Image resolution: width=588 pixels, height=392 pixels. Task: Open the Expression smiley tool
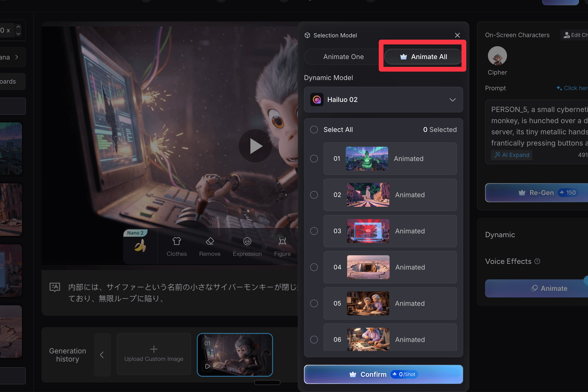coord(247,241)
